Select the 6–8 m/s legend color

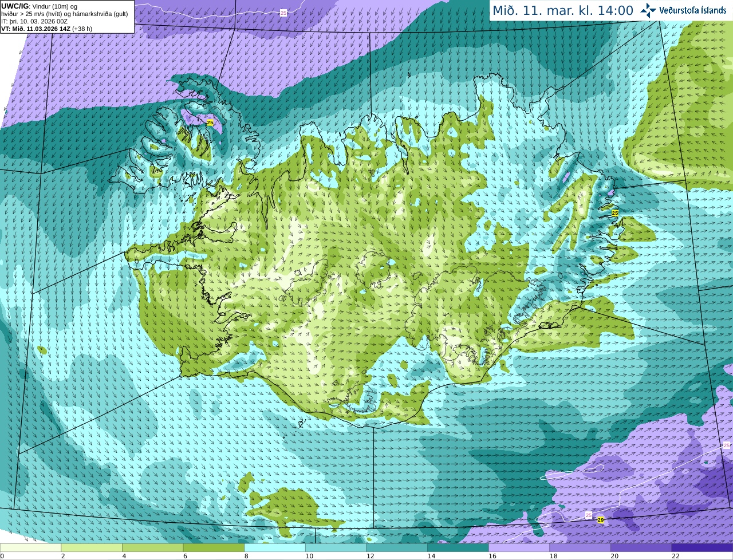tap(214, 547)
